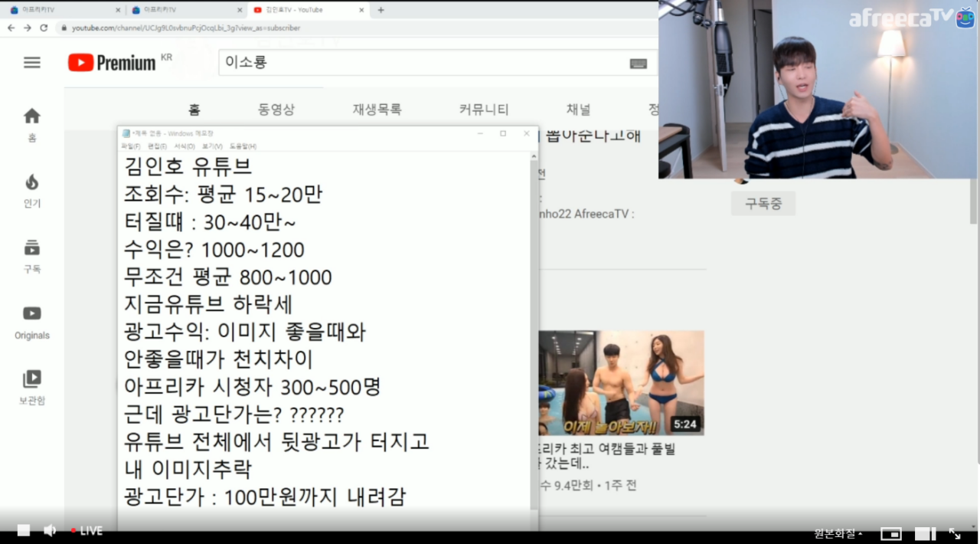The image size is (980, 544).
Task: Open the 편집(E) menu in Notepad
Action: tap(158, 146)
